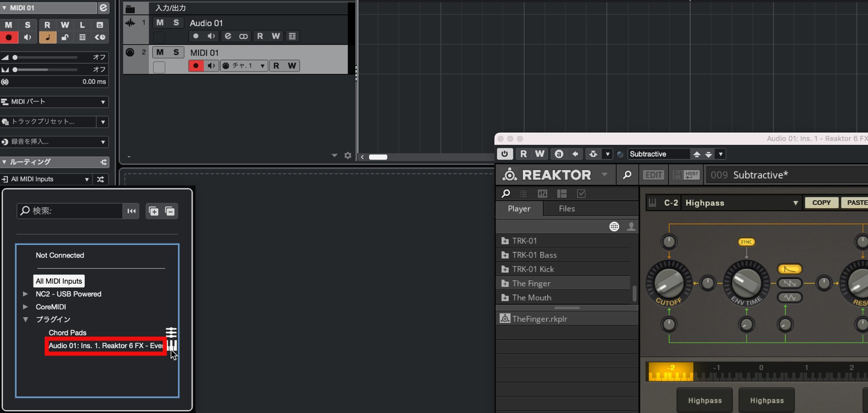
Task: Enable Read automation in the inspector
Action: pos(47,25)
